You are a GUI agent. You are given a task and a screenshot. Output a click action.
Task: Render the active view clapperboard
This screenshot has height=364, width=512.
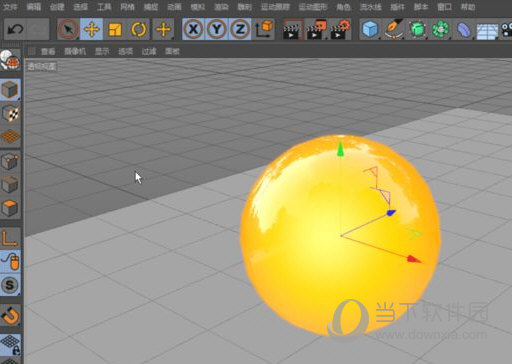[292, 30]
